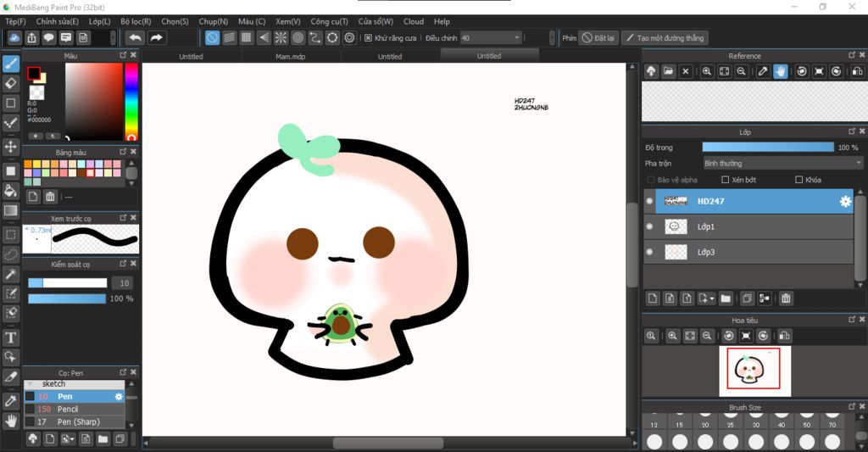This screenshot has width=868, height=452.
Task: Click the cloud save icon in top toolbar
Action: pos(14,37)
